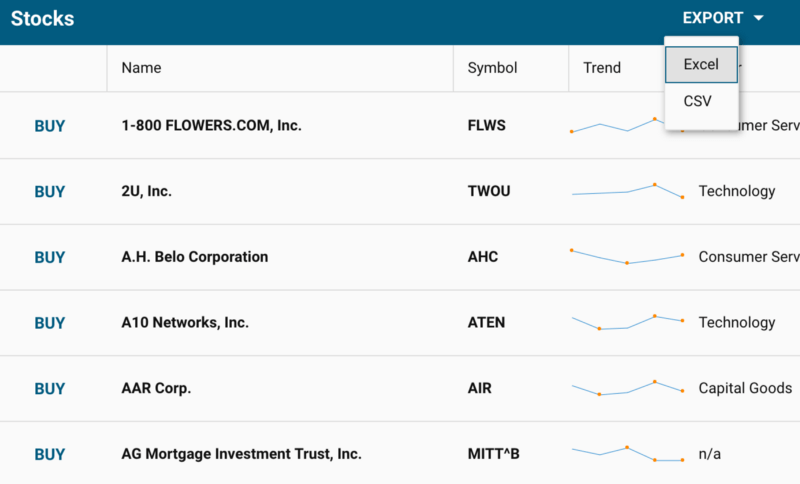Click the EXPORT caret arrow
The image size is (800, 484).
759,18
